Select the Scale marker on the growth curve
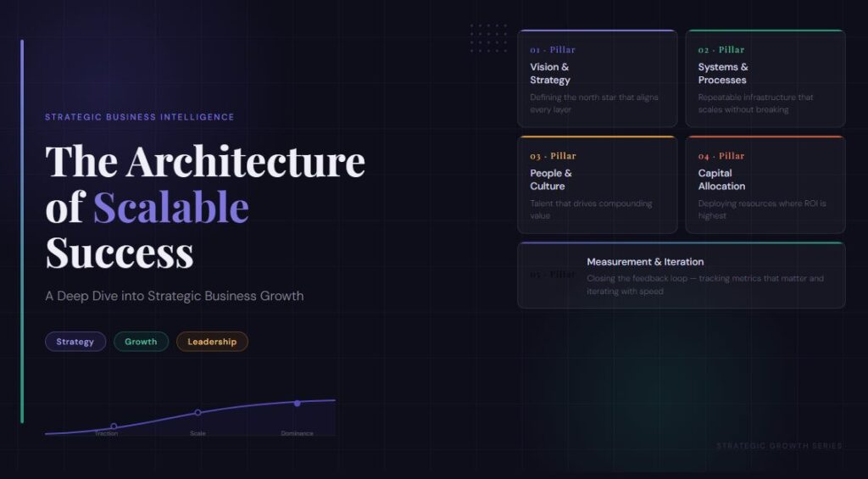This screenshot has width=868, height=479. pyautogui.click(x=198, y=413)
